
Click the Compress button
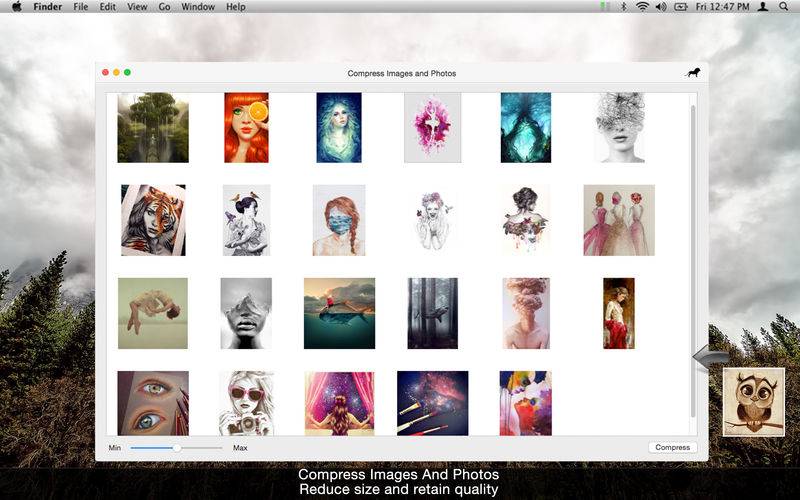click(672, 447)
